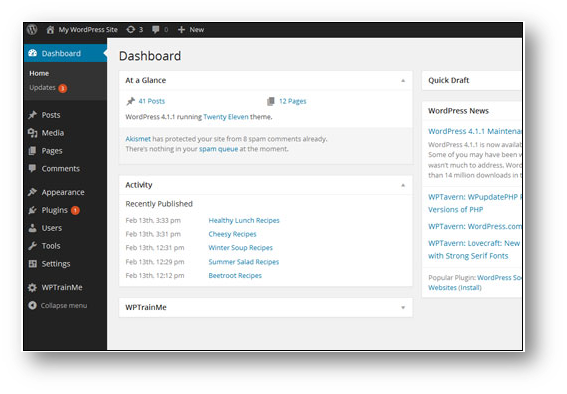
Task: Open the Dashboard menu label
Action: 61,53
